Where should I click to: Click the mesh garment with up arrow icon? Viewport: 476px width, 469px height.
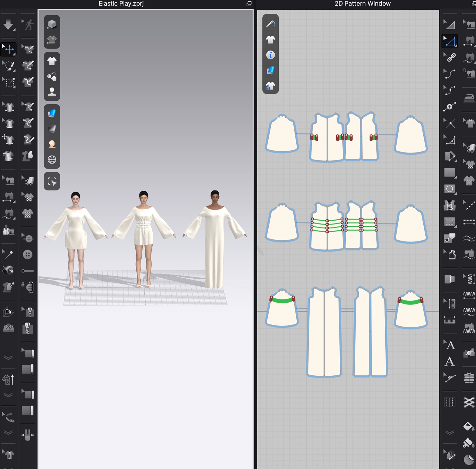pyautogui.click(x=8, y=379)
